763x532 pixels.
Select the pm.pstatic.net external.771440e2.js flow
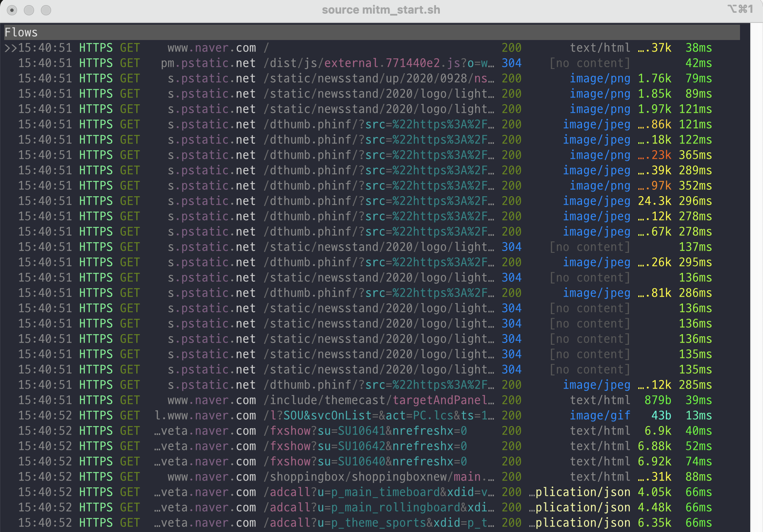coord(372,63)
